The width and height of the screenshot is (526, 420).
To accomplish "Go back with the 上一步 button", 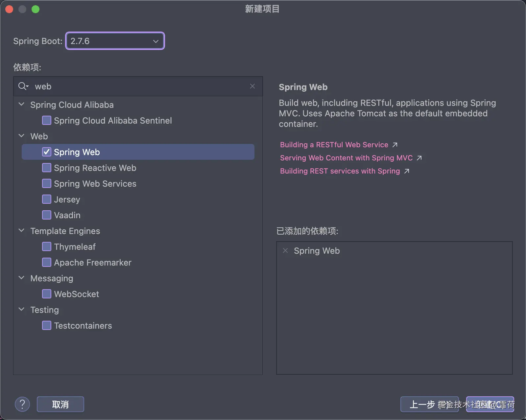I will point(430,404).
